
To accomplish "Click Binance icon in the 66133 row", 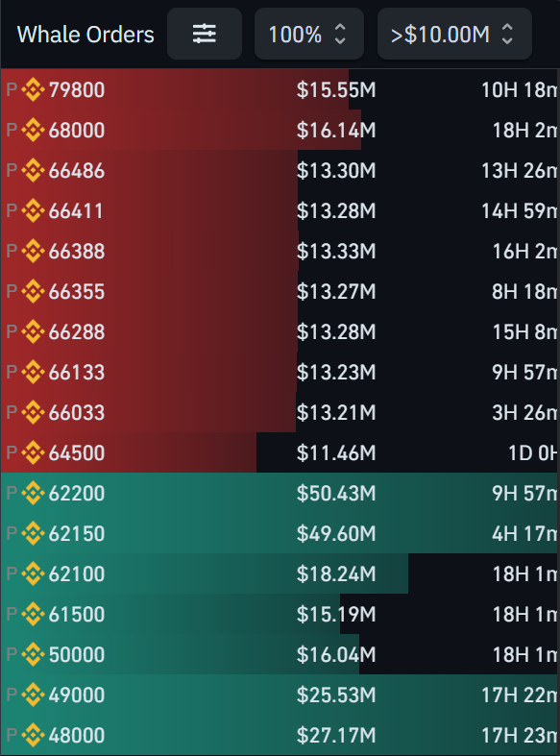I will pos(34,372).
